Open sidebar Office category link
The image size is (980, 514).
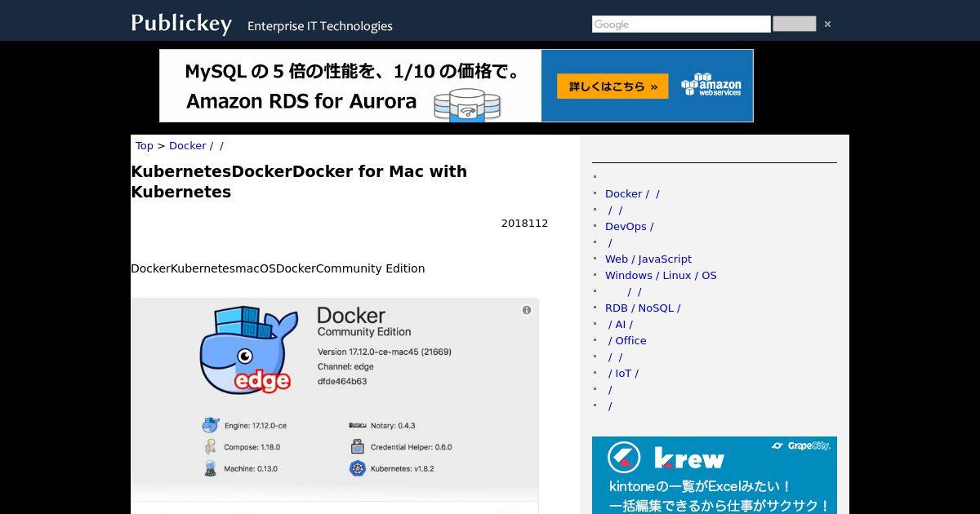(627, 341)
